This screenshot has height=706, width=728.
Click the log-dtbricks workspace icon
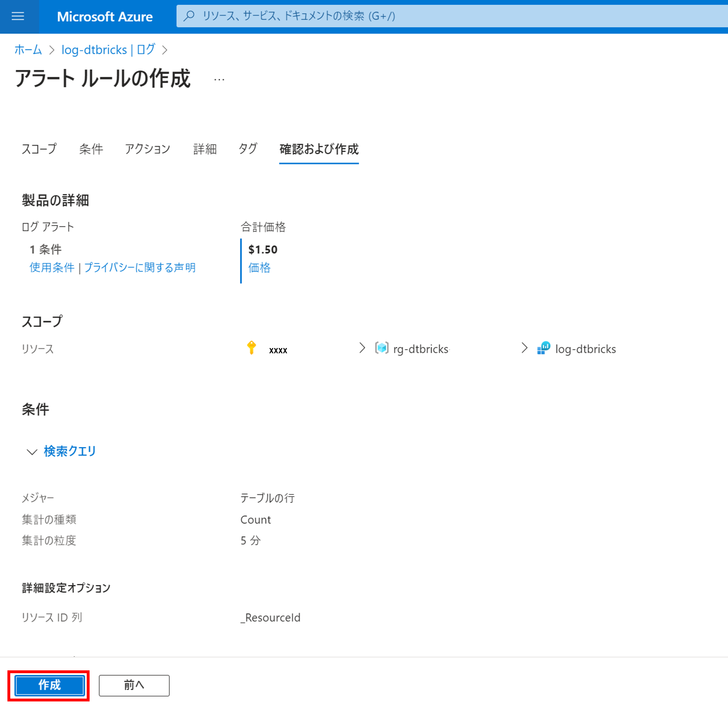click(x=543, y=348)
